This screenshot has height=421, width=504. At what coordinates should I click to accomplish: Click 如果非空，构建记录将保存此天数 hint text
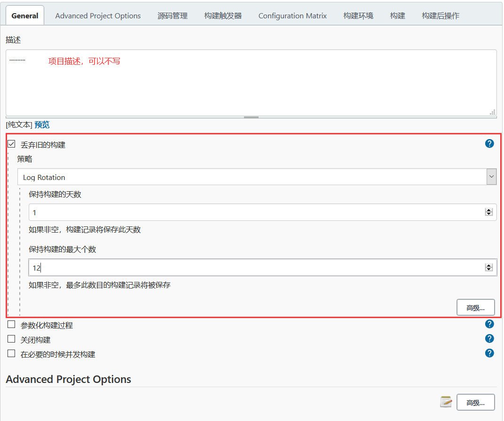pyautogui.click(x=85, y=230)
